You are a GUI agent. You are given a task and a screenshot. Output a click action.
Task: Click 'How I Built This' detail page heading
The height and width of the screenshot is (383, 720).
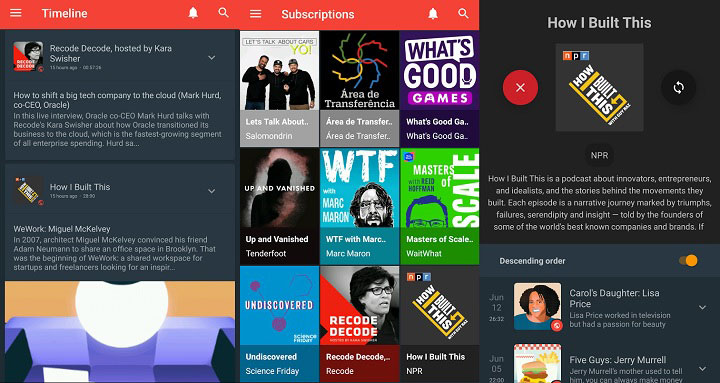click(x=599, y=23)
